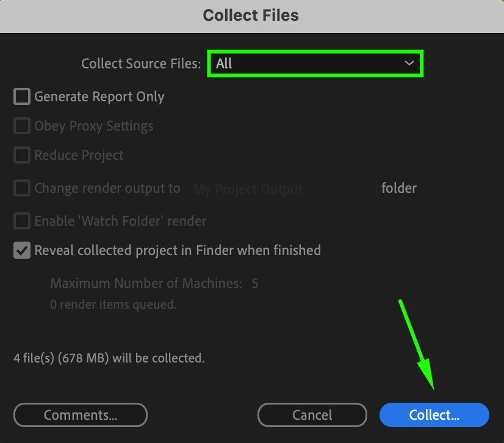Tick the Obey Proxy Settings checkbox
This screenshot has height=443, width=504.
tap(22, 126)
